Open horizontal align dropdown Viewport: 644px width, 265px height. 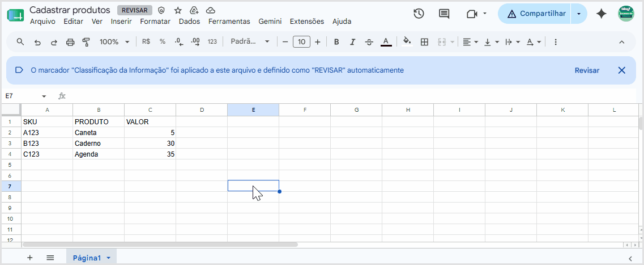coord(470,41)
